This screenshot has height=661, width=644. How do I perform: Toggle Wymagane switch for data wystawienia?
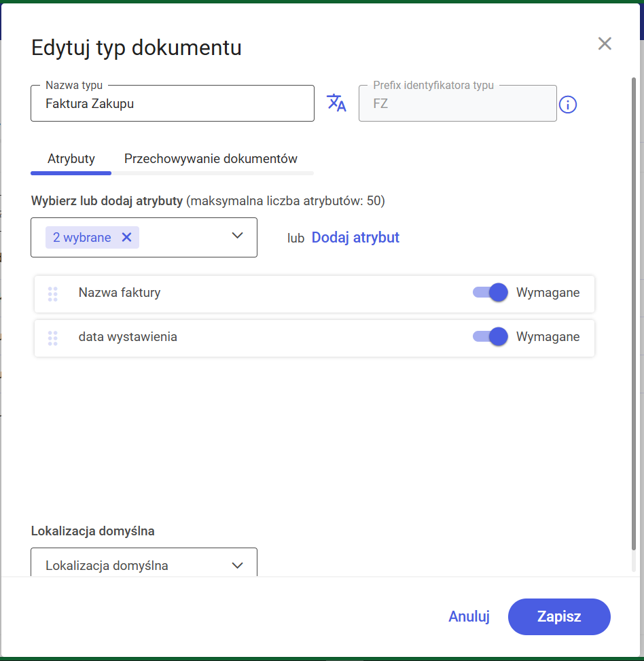(x=490, y=336)
